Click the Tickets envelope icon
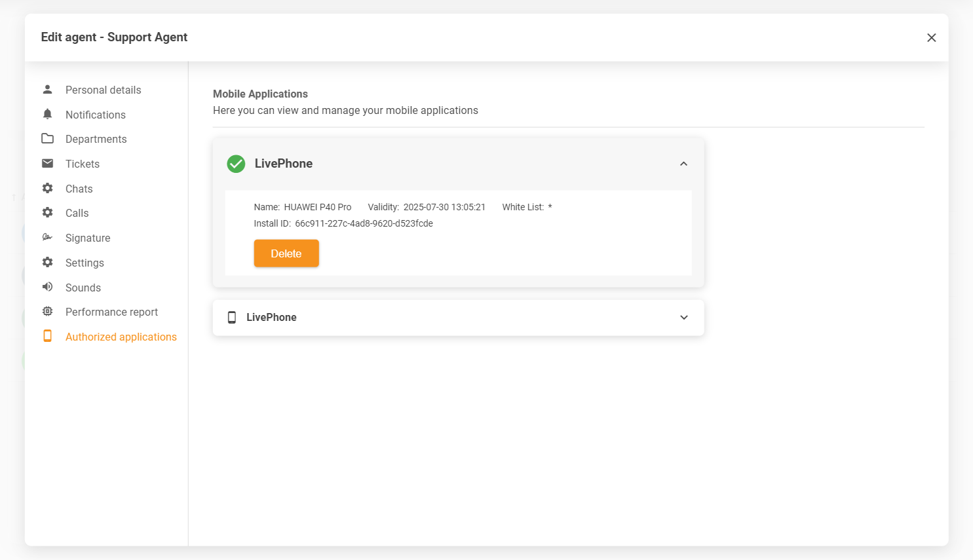The image size is (973, 560). [x=47, y=164]
